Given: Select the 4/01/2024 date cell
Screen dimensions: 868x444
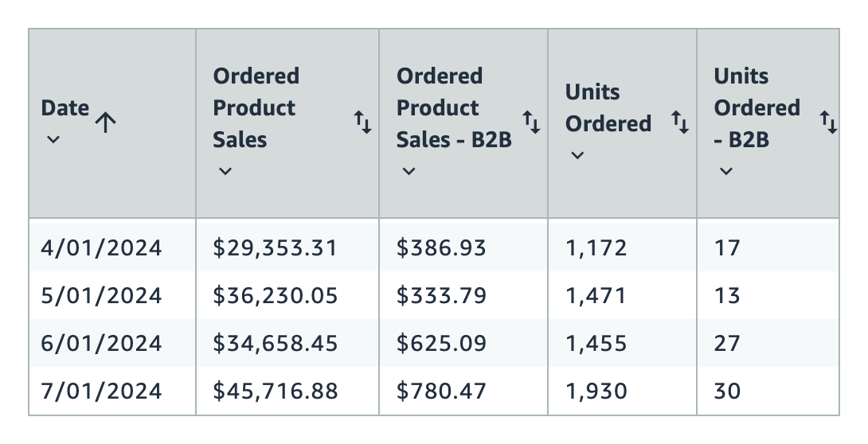Looking at the screenshot, I should coord(101,248).
